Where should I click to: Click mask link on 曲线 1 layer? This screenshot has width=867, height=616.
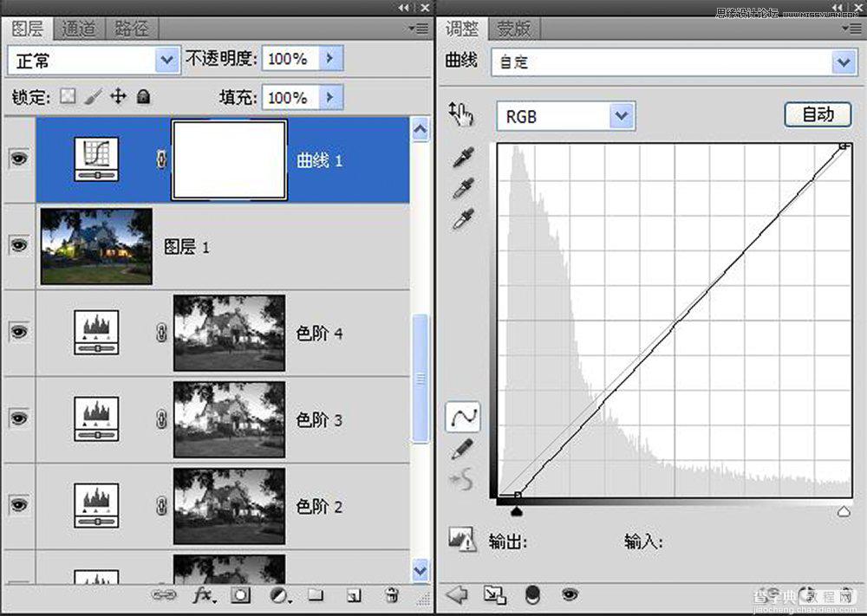161,159
